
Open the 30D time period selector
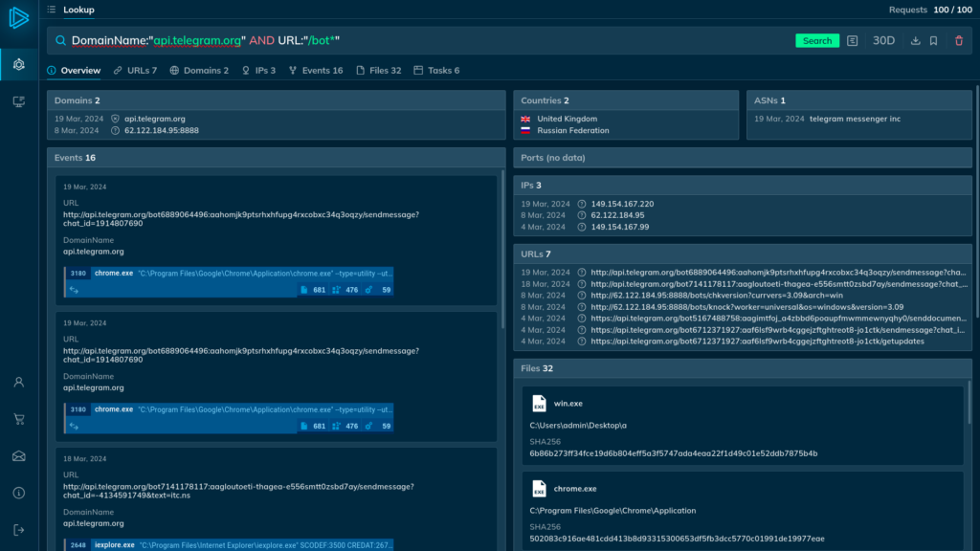(883, 41)
